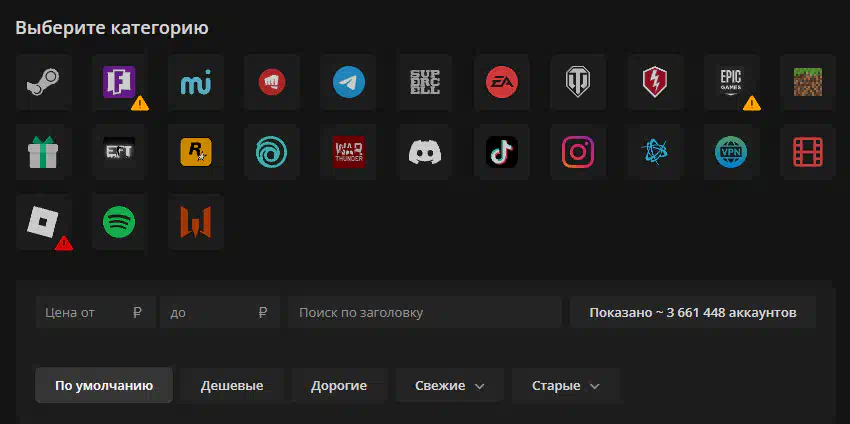This screenshot has height=424, width=850.
Task: Choose the Call of Duty Warzone icon
Action: (196, 222)
